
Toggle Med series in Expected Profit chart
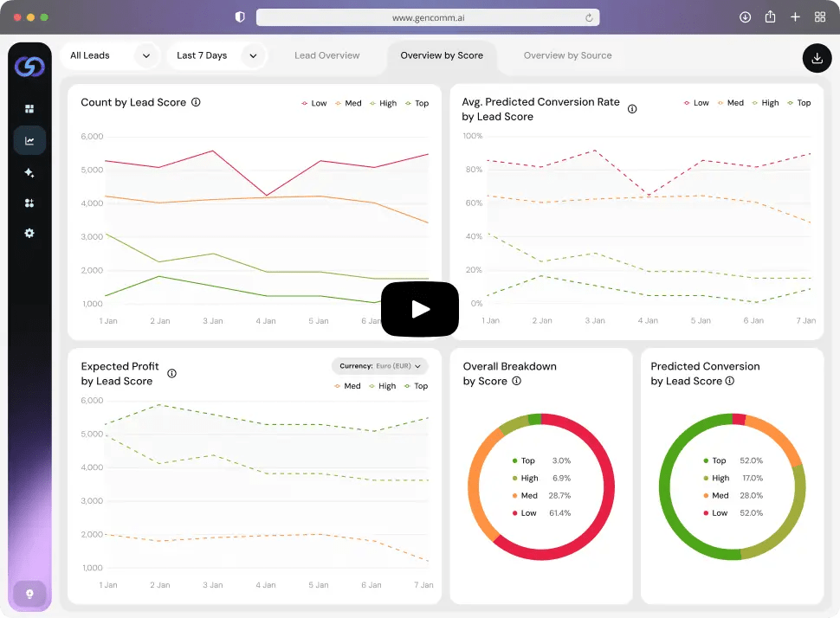347,386
